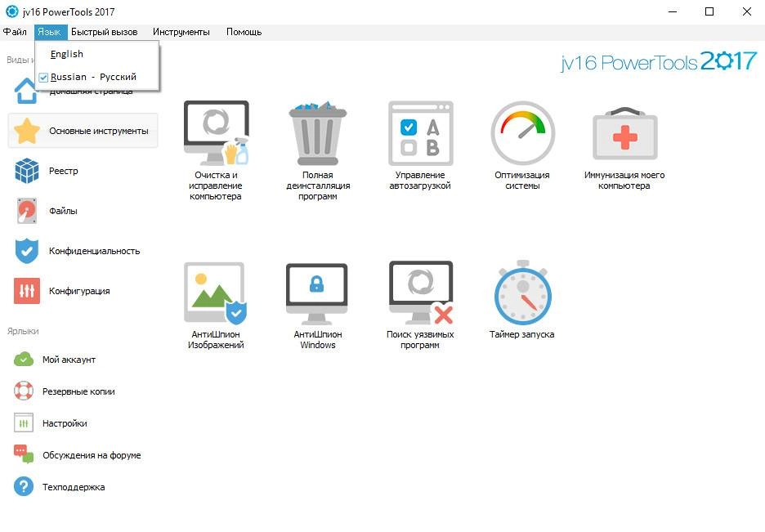765x532 pixels.
Task: Open the Быстрый вызов menu
Action: [x=105, y=32]
